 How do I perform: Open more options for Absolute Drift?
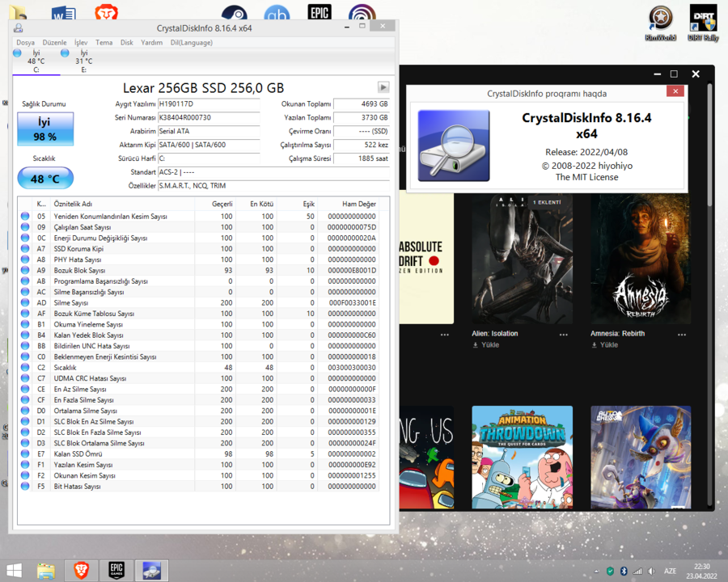tap(445, 334)
